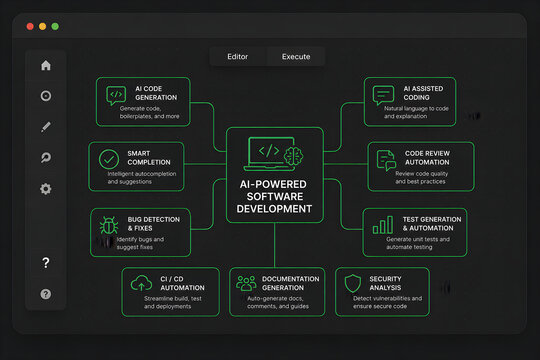Click the brain icon in center card

click(x=293, y=156)
